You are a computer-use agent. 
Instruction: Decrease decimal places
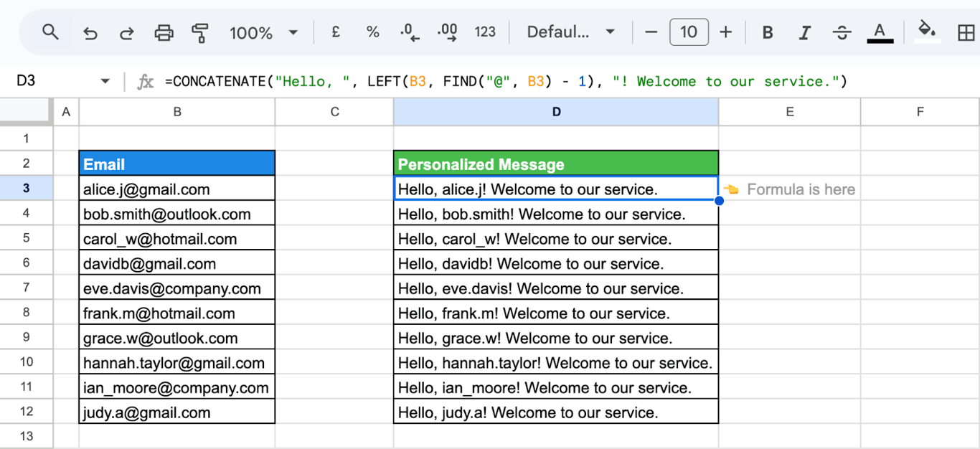tap(410, 32)
